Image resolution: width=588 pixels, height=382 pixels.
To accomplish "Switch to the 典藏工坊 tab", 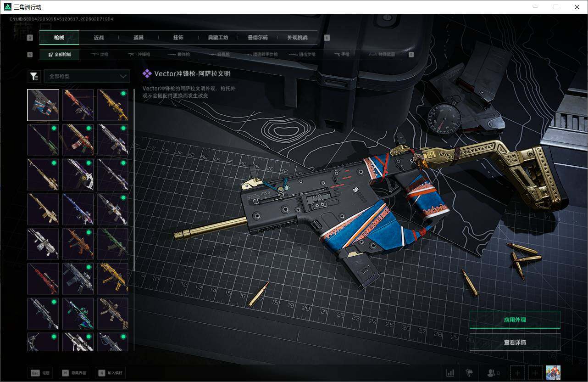I will (217, 38).
